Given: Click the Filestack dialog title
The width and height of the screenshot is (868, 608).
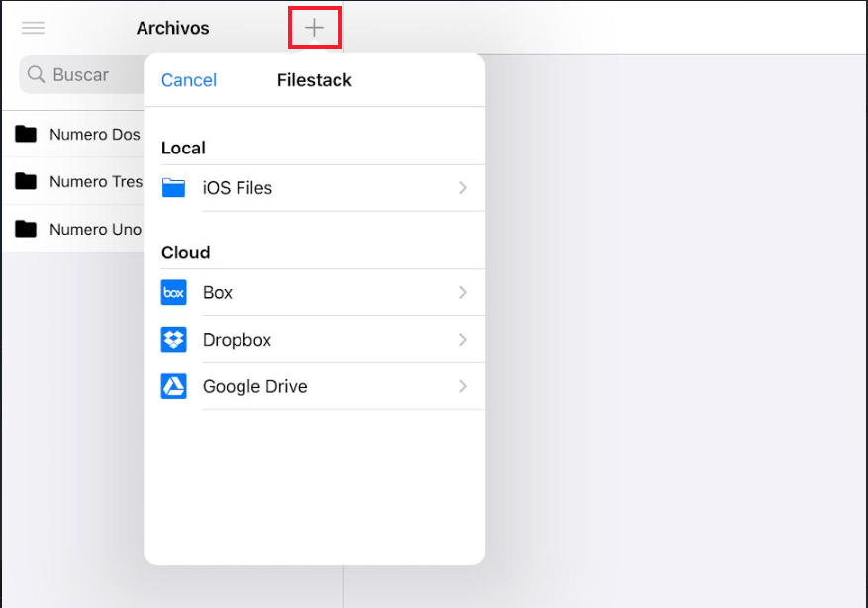Looking at the screenshot, I should tap(315, 80).
